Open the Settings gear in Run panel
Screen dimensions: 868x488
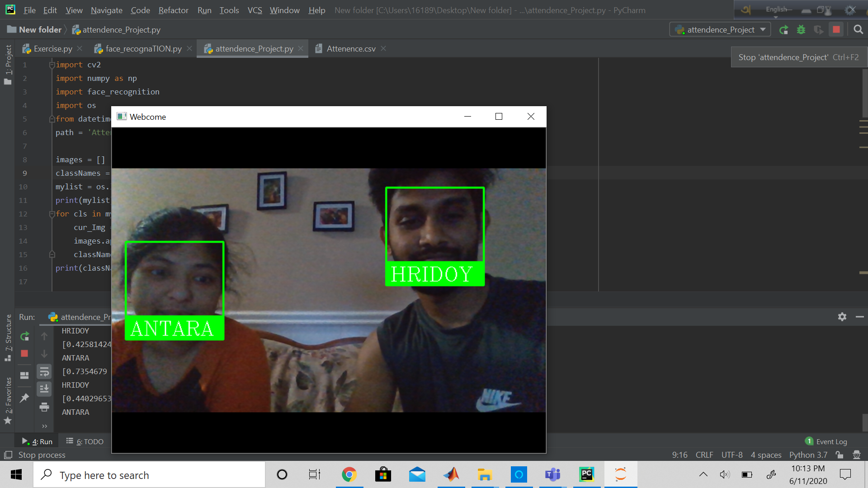point(842,317)
